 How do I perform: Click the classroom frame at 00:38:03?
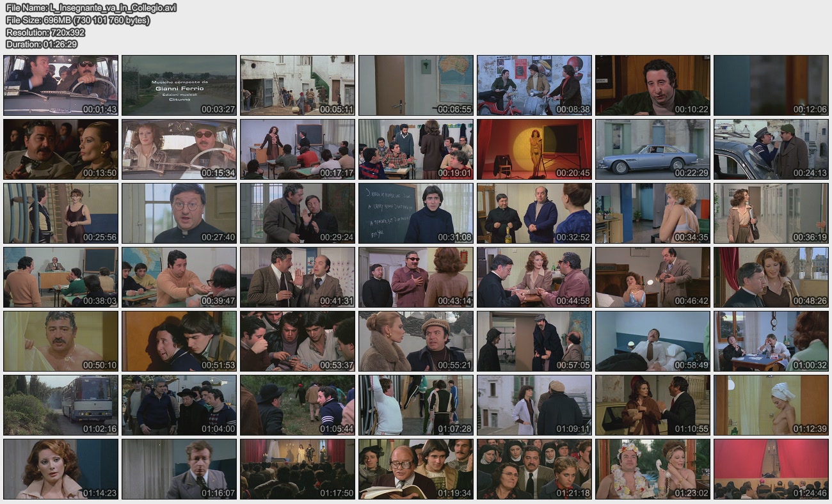tap(61, 277)
